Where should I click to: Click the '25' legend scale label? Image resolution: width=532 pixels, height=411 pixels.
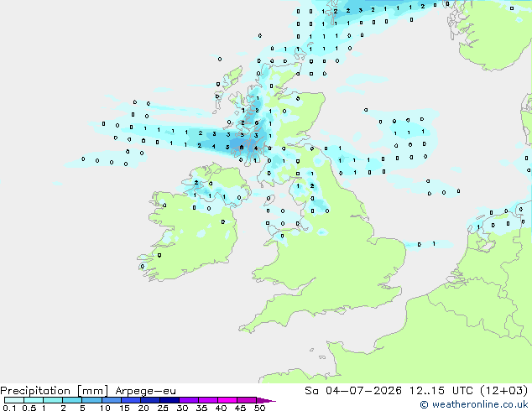coord(163,408)
